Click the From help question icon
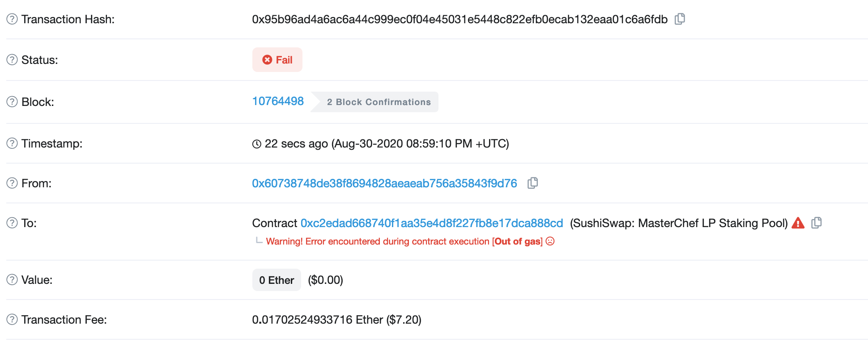The height and width of the screenshot is (346, 868). (12, 183)
